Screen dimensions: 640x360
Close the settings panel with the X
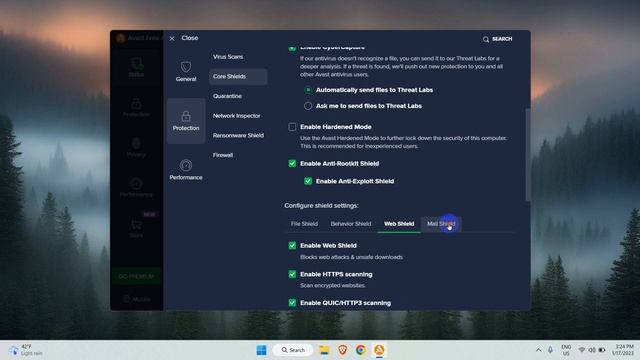click(172, 38)
